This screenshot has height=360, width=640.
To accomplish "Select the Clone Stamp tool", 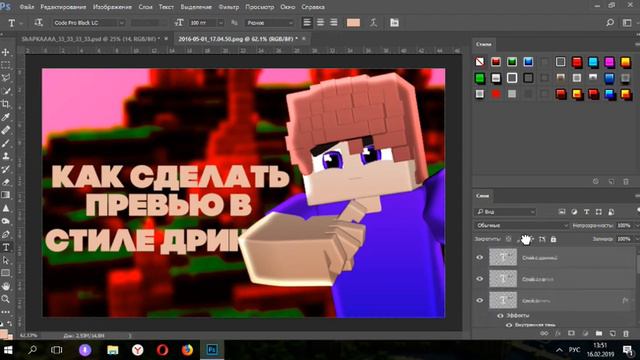I will click(6, 156).
